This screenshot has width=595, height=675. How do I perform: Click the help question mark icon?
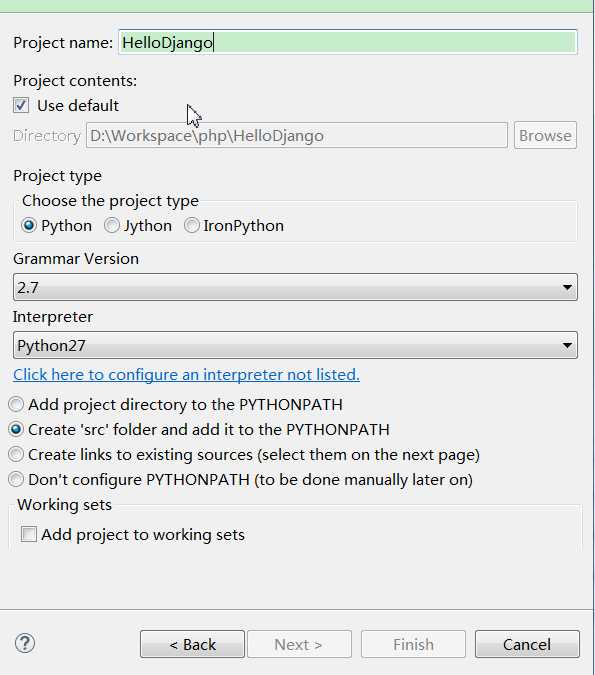[25, 644]
